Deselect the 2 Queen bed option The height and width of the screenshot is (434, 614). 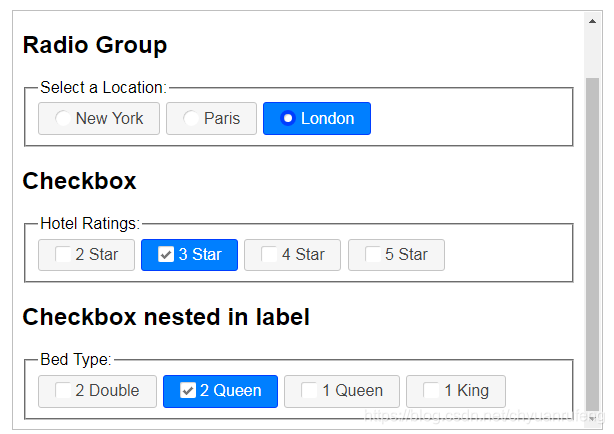tap(220, 390)
